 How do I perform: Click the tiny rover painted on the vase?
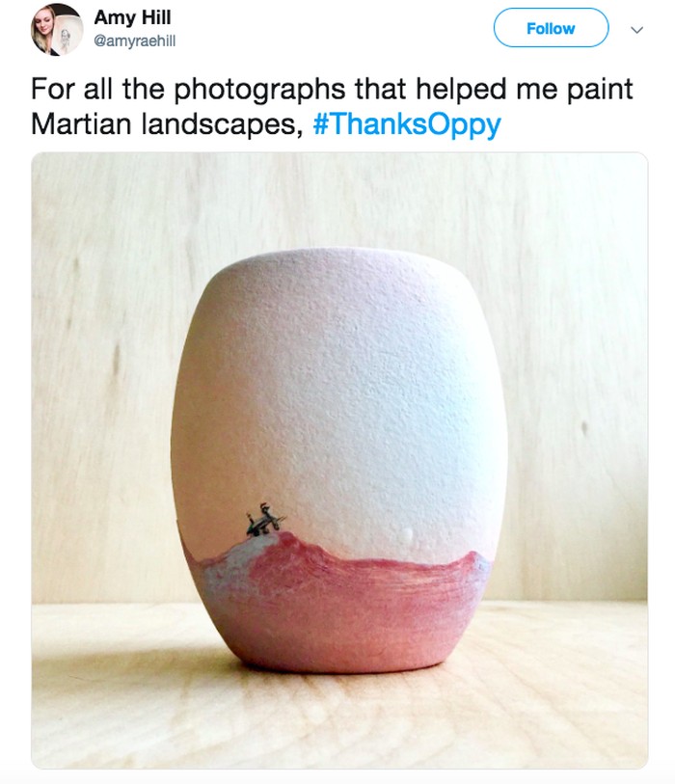coord(262,521)
